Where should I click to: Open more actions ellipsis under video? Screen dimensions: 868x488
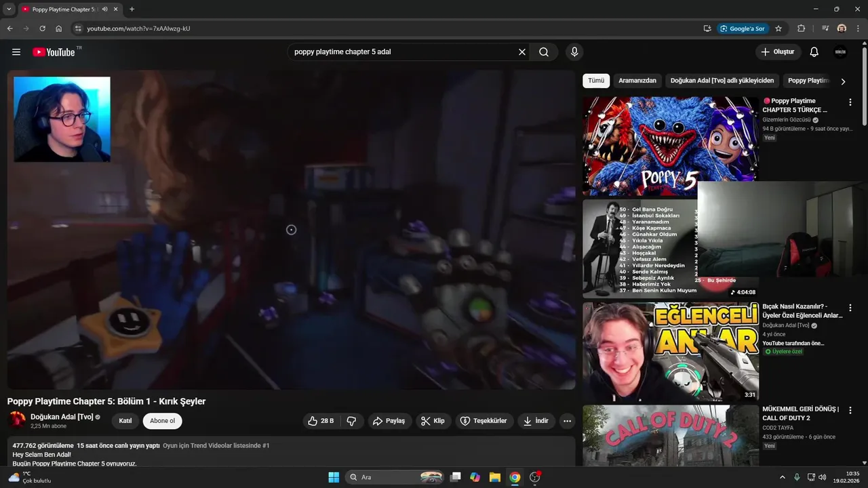pos(568,421)
